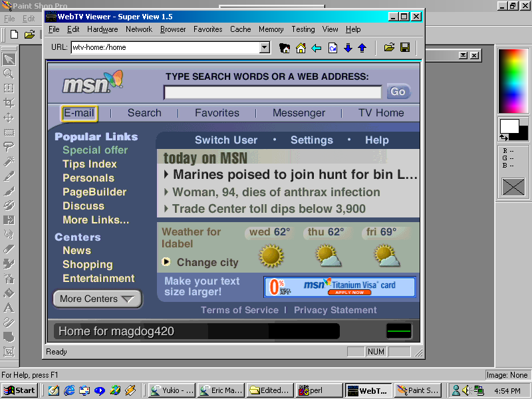Click the reload page icon
This screenshot has width=532, height=399.
coord(332,48)
